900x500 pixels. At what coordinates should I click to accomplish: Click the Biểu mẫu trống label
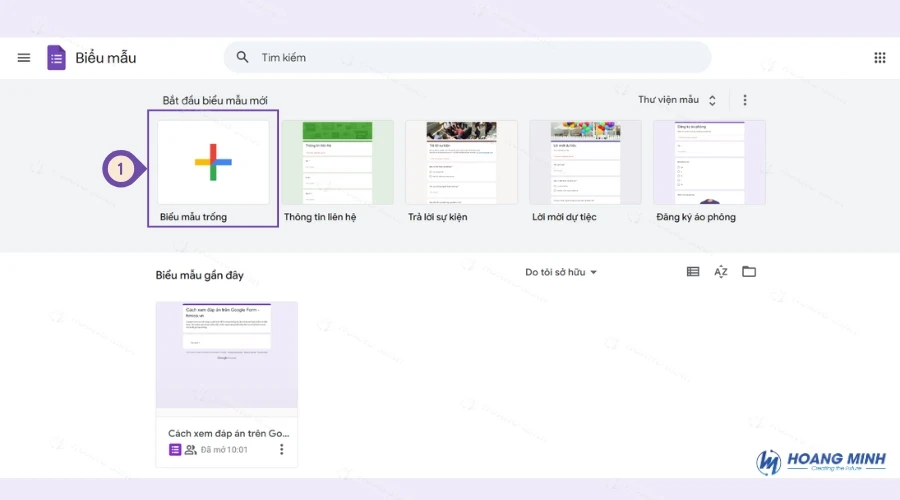click(x=193, y=217)
